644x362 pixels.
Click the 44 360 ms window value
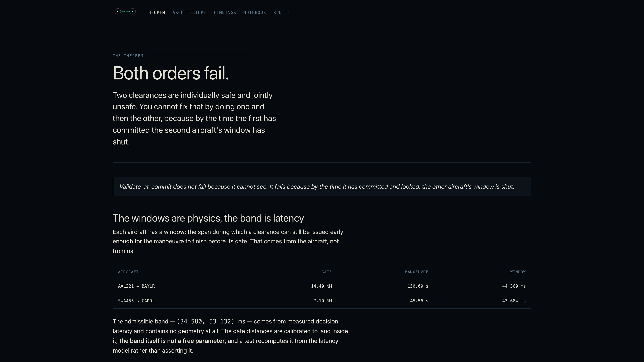point(514,286)
